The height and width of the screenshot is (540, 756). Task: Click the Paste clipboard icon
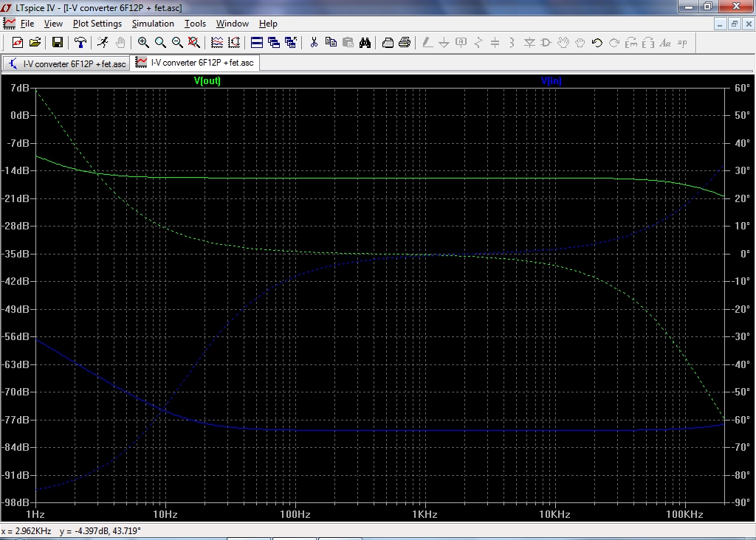pos(348,43)
